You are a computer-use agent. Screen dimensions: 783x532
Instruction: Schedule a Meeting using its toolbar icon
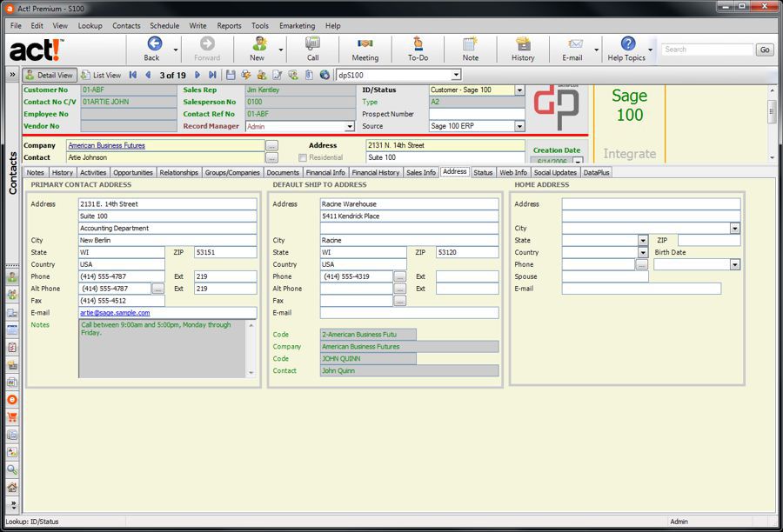coord(365,50)
